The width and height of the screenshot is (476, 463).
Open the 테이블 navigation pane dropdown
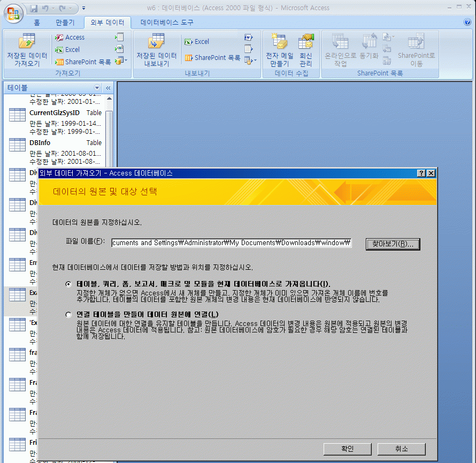click(x=97, y=88)
